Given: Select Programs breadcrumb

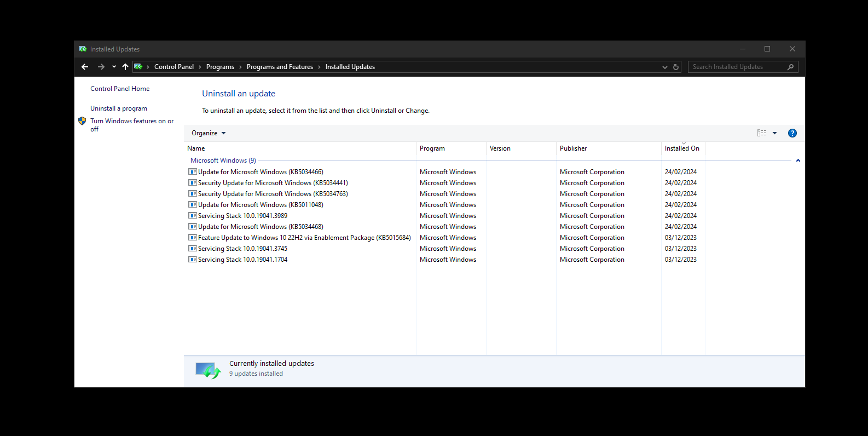Looking at the screenshot, I should 220,67.
